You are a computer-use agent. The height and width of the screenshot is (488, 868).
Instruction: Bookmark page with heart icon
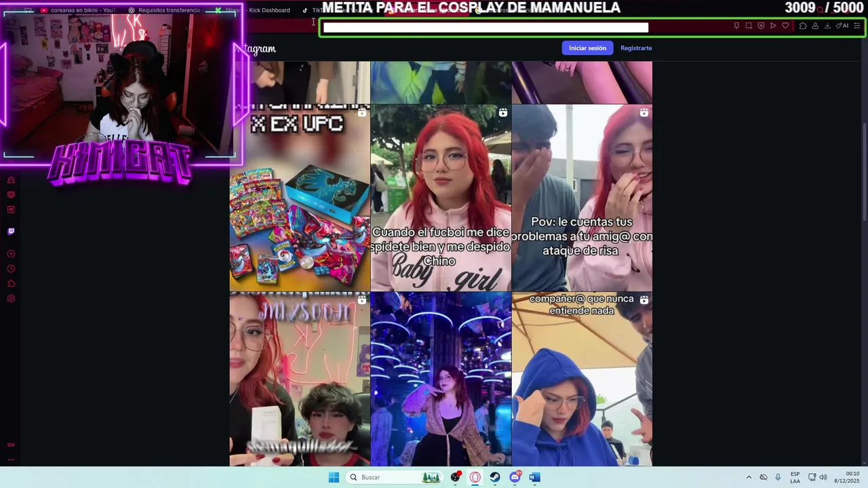click(785, 26)
